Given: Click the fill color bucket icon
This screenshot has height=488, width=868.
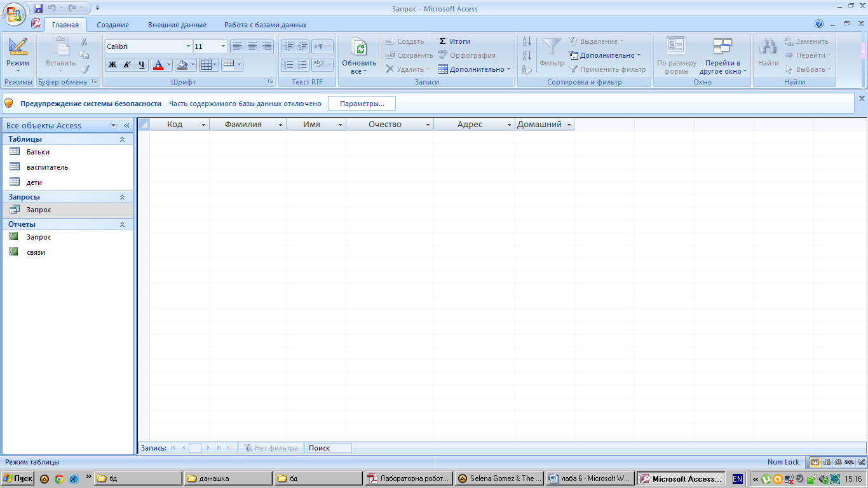Looking at the screenshot, I should pos(182,65).
